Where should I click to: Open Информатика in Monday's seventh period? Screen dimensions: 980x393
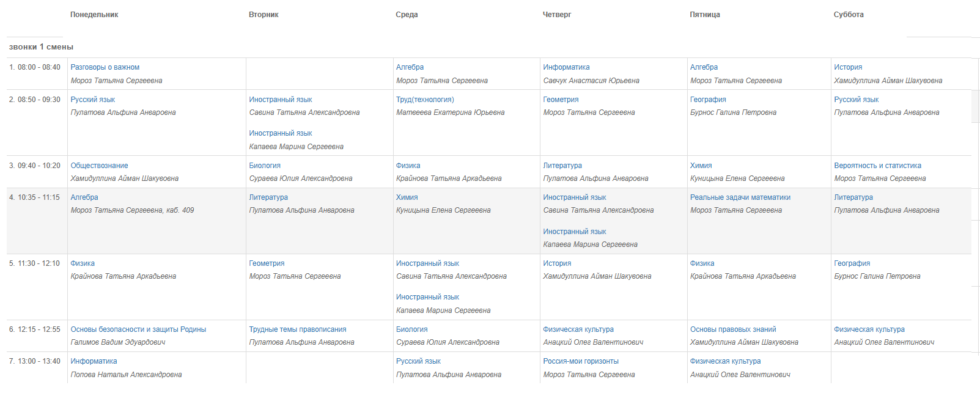[x=94, y=361]
